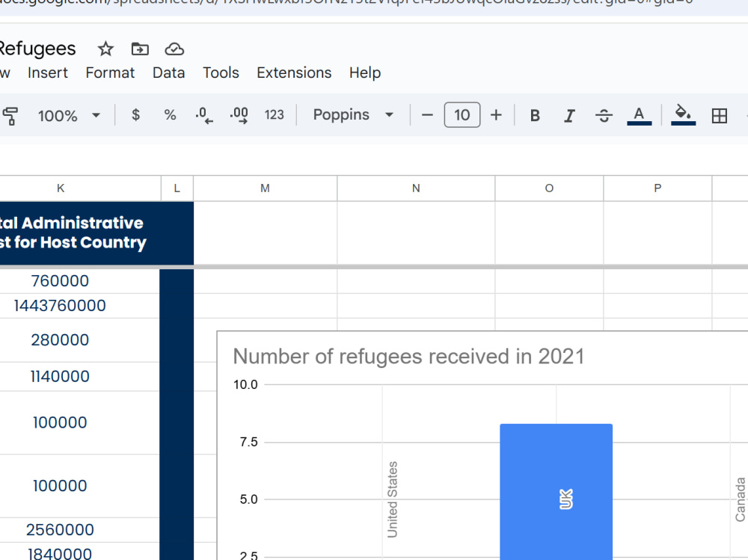This screenshot has width=748, height=560.
Task: Format as currency with dollar icon
Action: 136,115
